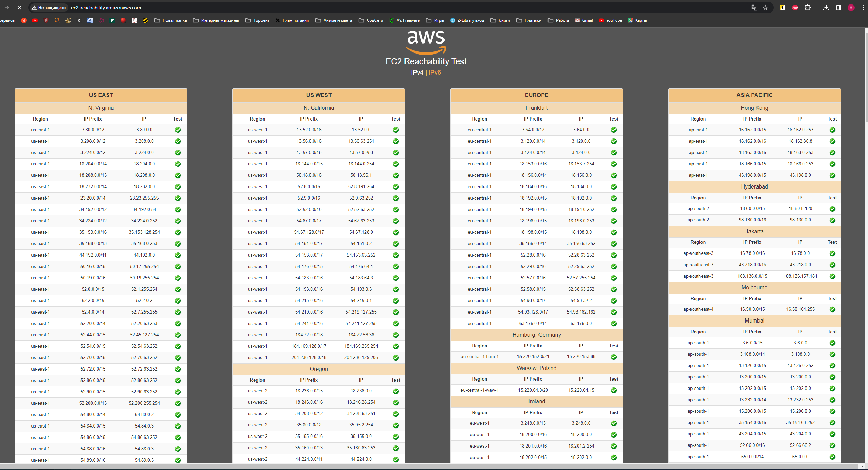Select the IPv4 view

[x=417, y=73]
